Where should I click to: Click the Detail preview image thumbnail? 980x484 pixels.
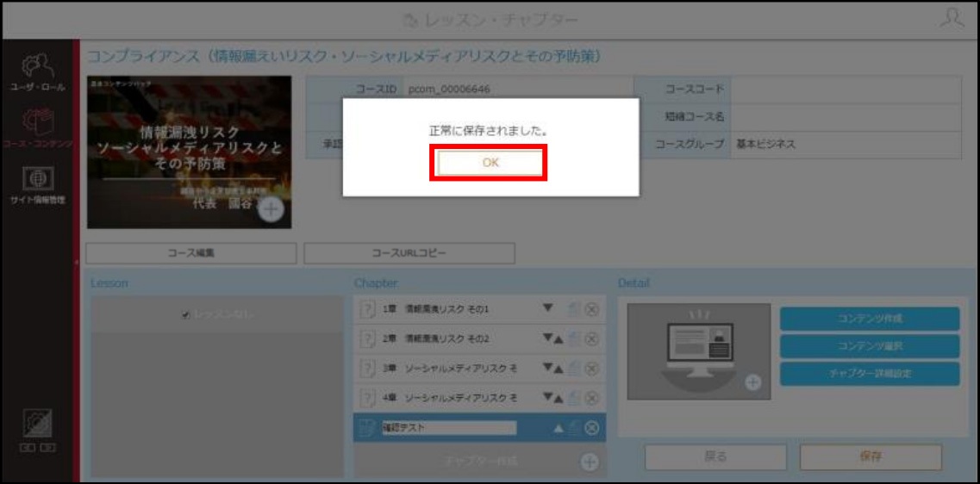[699, 351]
